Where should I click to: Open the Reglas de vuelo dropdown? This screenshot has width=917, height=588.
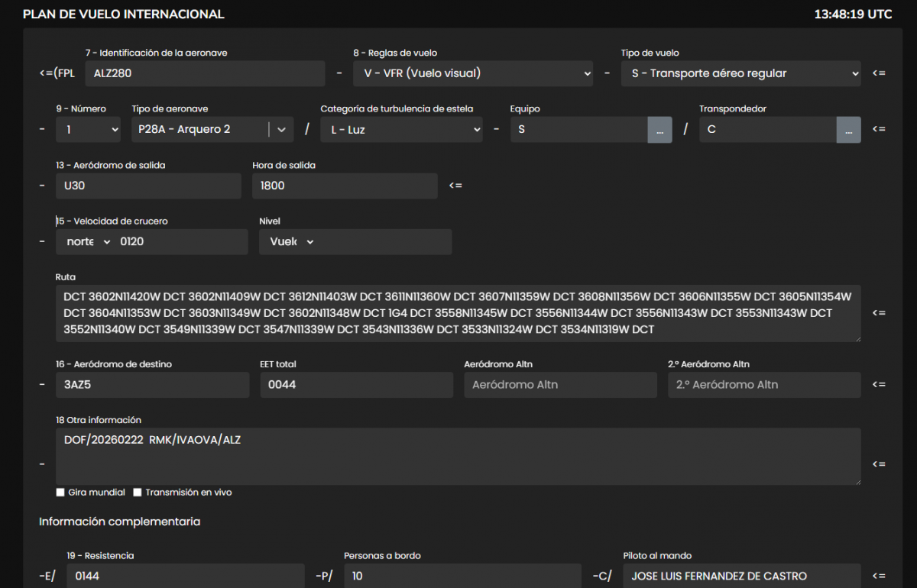pyautogui.click(x=473, y=73)
